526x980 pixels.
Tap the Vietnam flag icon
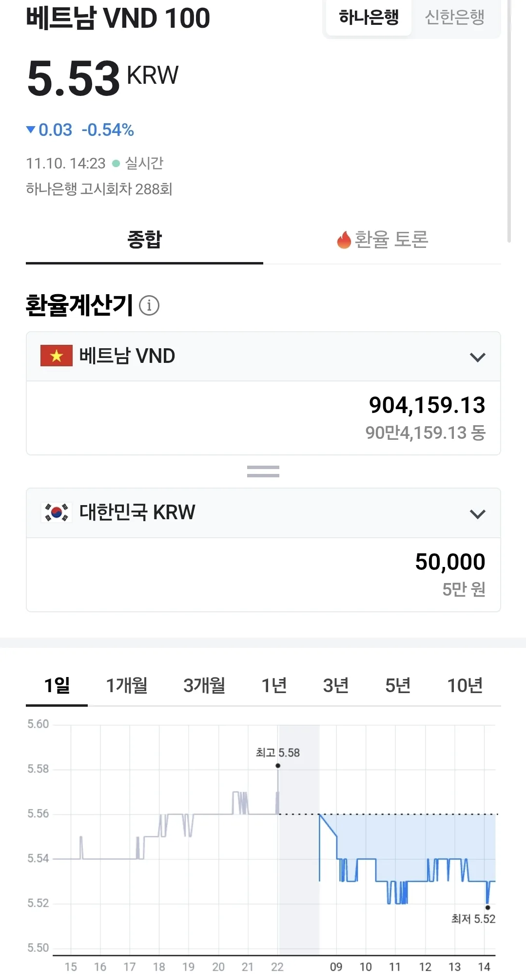[57, 356]
